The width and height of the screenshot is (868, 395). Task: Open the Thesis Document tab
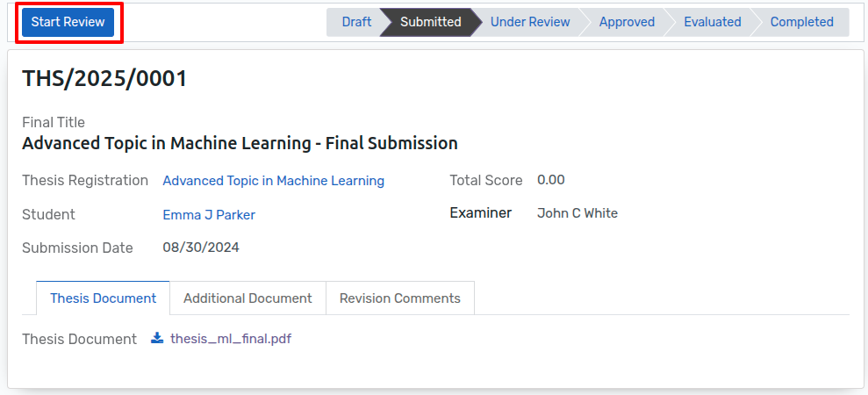(x=103, y=298)
